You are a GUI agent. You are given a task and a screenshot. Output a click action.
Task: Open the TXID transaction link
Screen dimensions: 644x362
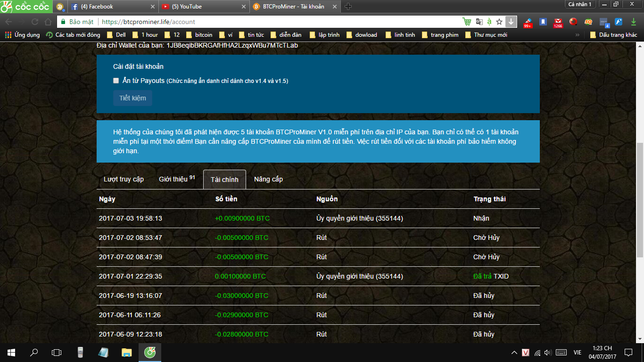501,276
